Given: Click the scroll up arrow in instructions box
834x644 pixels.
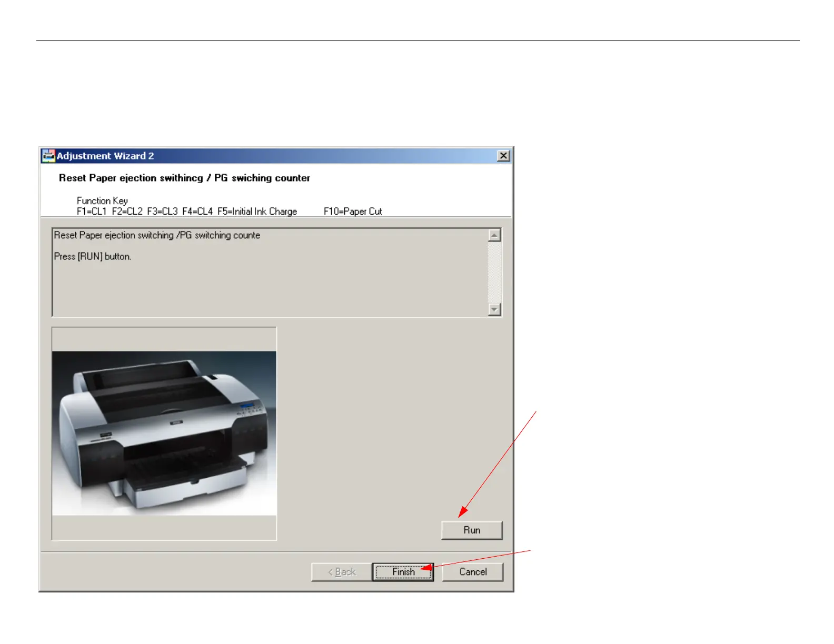Looking at the screenshot, I should (494, 235).
